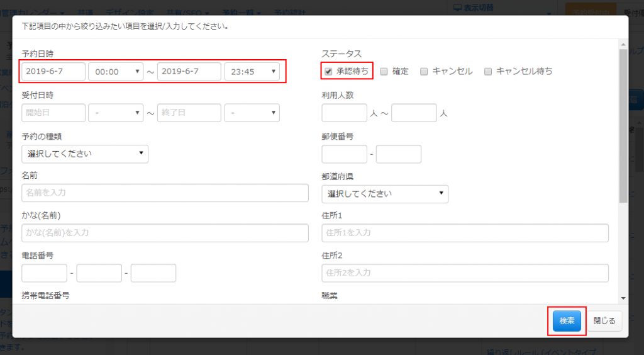
Task: Enable the キャンセル status checkbox
Action: click(x=424, y=72)
